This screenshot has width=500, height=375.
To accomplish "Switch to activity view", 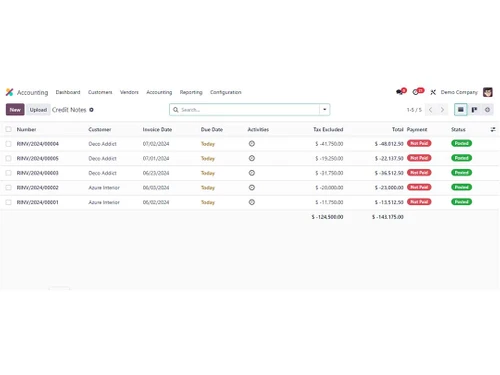I will (x=487, y=110).
